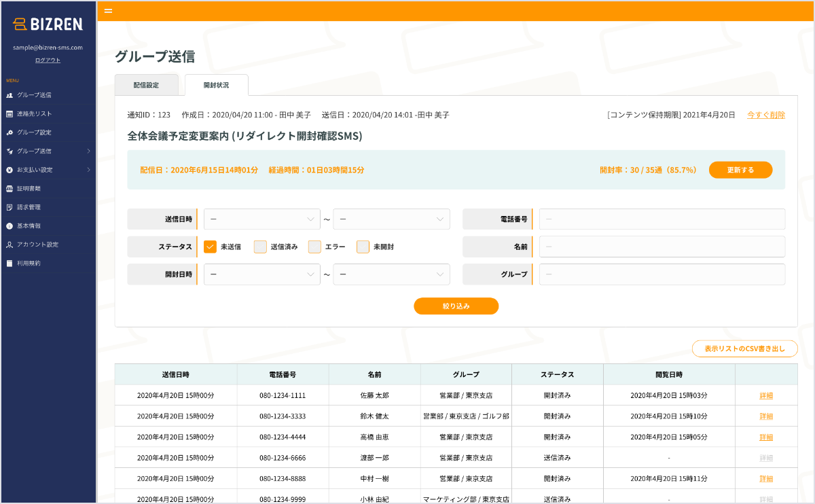The height and width of the screenshot is (504, 815).
Task: Click the お支払い設定 sidebar icon
Action: 10,170
